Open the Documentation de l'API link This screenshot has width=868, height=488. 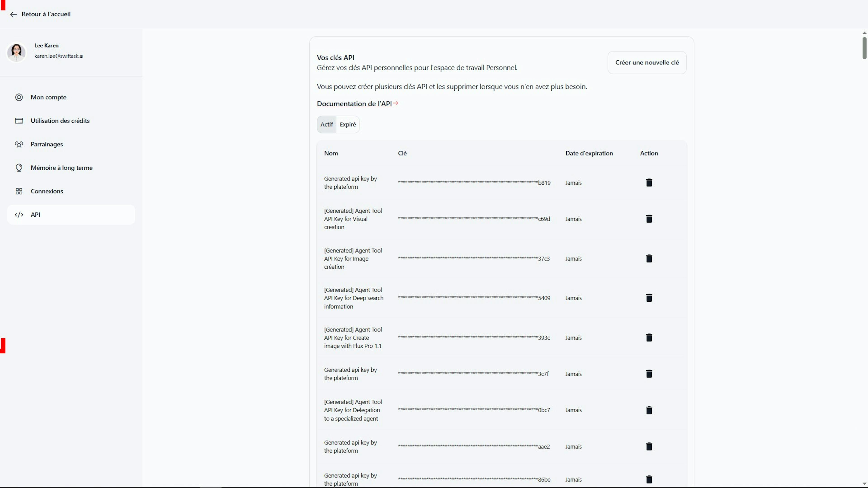click(354, 103)
